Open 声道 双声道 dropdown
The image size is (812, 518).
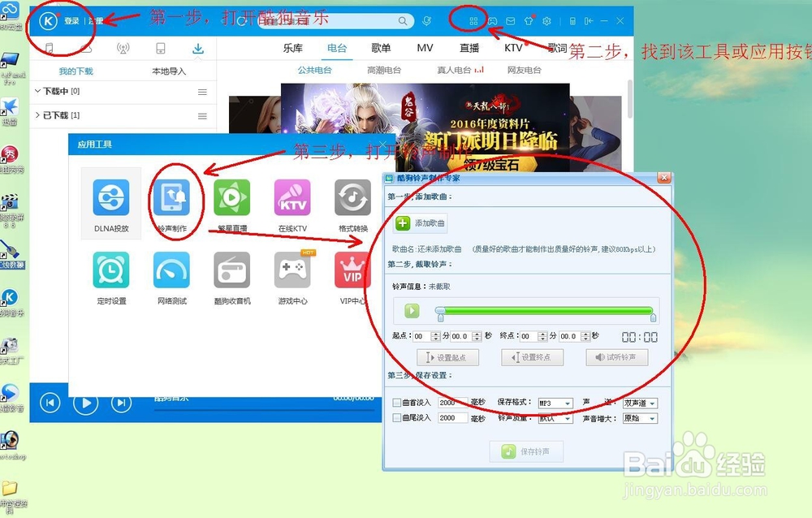click(x=640, y=403)
